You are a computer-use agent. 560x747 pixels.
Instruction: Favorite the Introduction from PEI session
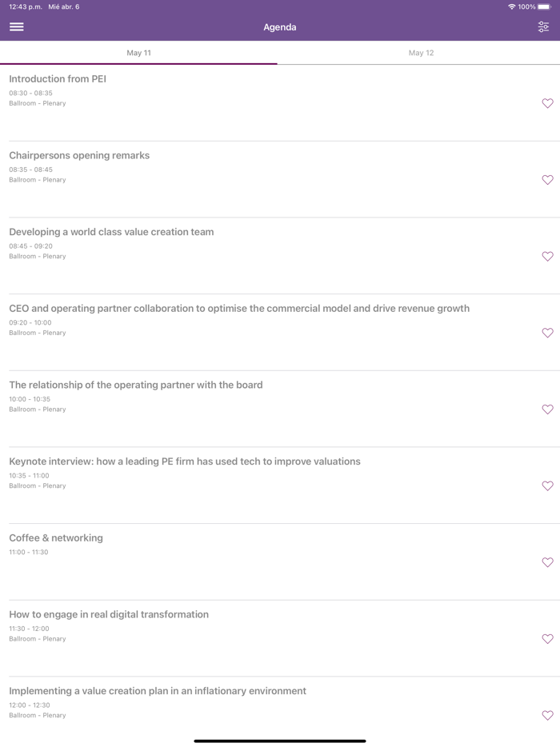tap(547, 103)
